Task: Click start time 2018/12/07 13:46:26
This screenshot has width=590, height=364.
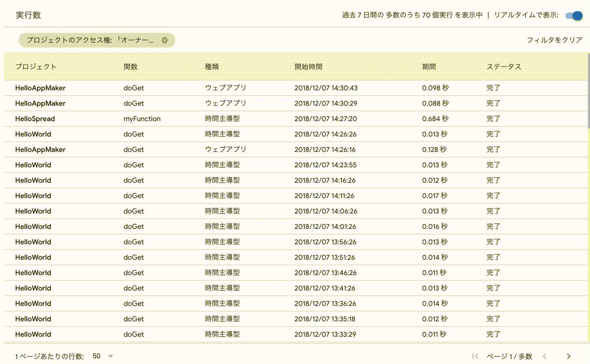Action: 325,273
